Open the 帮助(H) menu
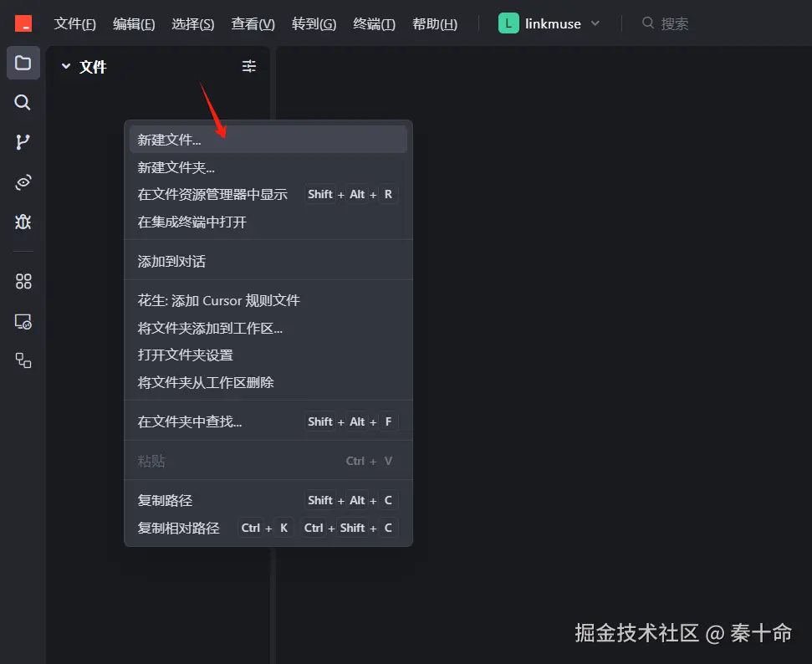The image size is (812, 664). pyautogui.click(x=435, y=23)
